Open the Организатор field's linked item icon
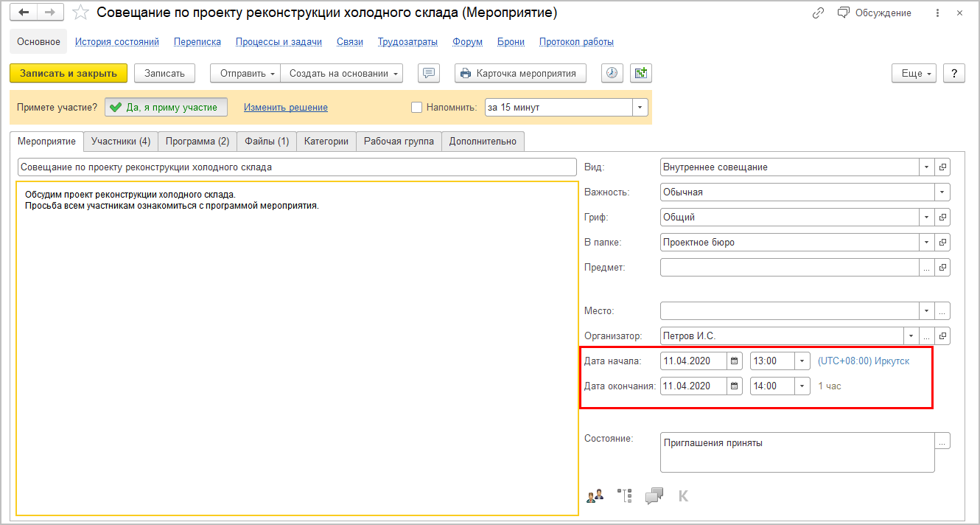 point(942,336)
